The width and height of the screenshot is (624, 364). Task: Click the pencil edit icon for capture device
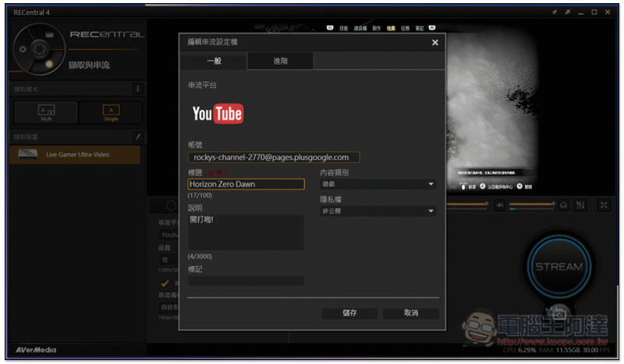[138, 137]
